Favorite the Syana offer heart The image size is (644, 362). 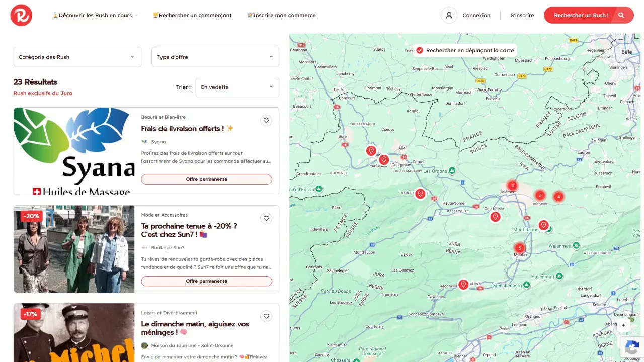point(266,120)
